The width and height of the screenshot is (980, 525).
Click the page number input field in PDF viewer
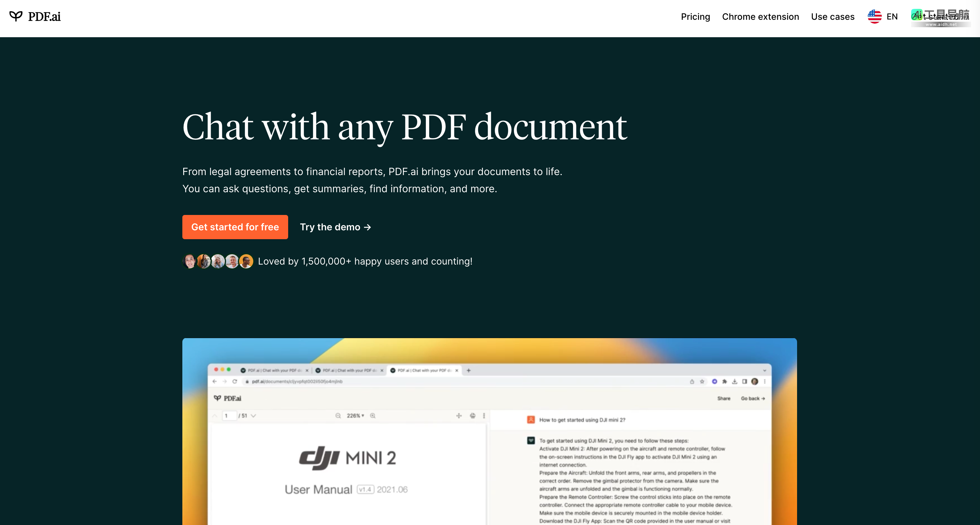(230, 416)
